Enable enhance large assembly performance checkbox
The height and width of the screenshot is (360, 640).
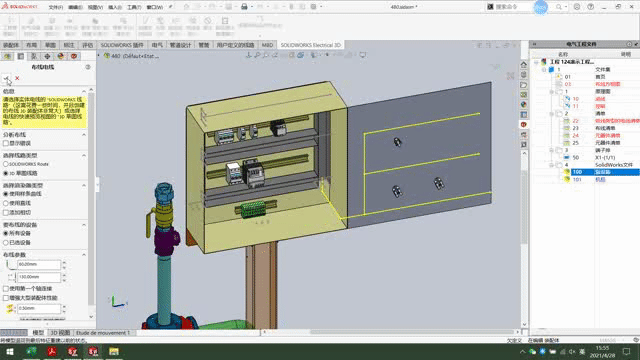tap(6, 298)
